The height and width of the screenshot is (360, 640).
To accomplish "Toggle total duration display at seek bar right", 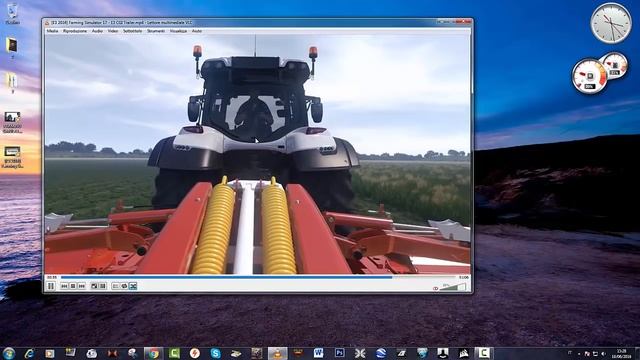I will click(464, 277).
